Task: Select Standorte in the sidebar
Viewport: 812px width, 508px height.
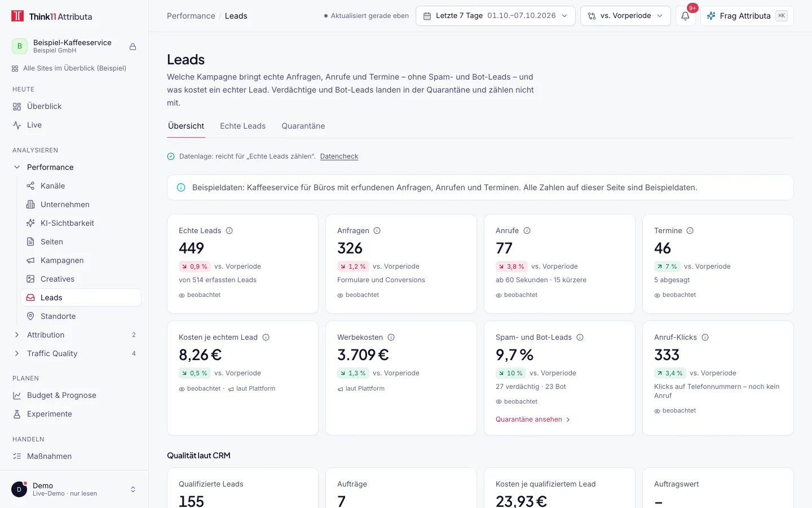Action: [x=81, y=316]
